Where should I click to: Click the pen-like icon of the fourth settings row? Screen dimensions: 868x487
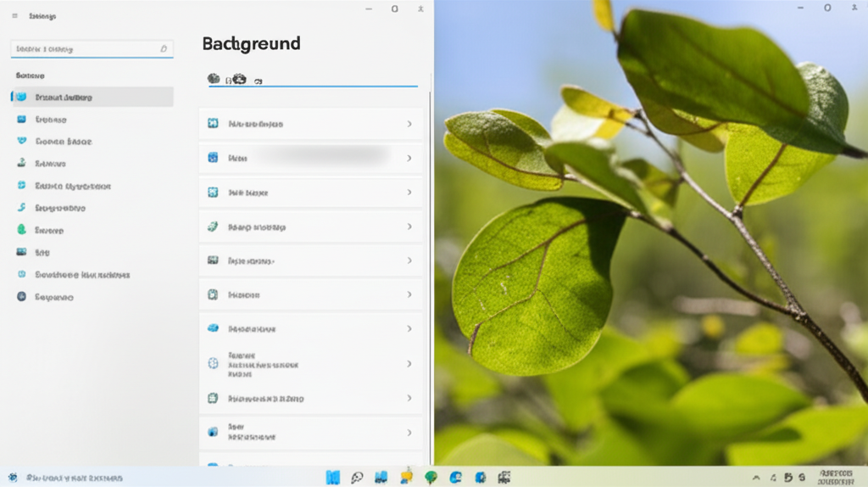click(213, 227)
